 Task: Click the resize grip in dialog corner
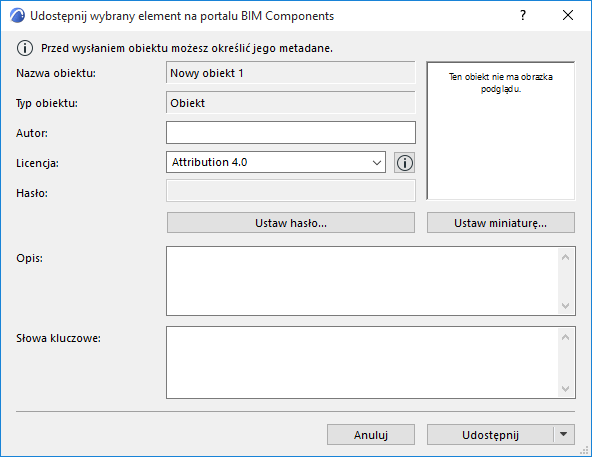[585, 450]
